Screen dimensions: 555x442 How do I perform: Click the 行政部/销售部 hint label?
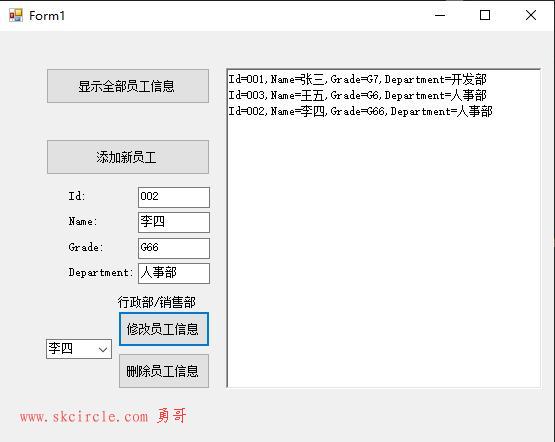click(156, 303)
